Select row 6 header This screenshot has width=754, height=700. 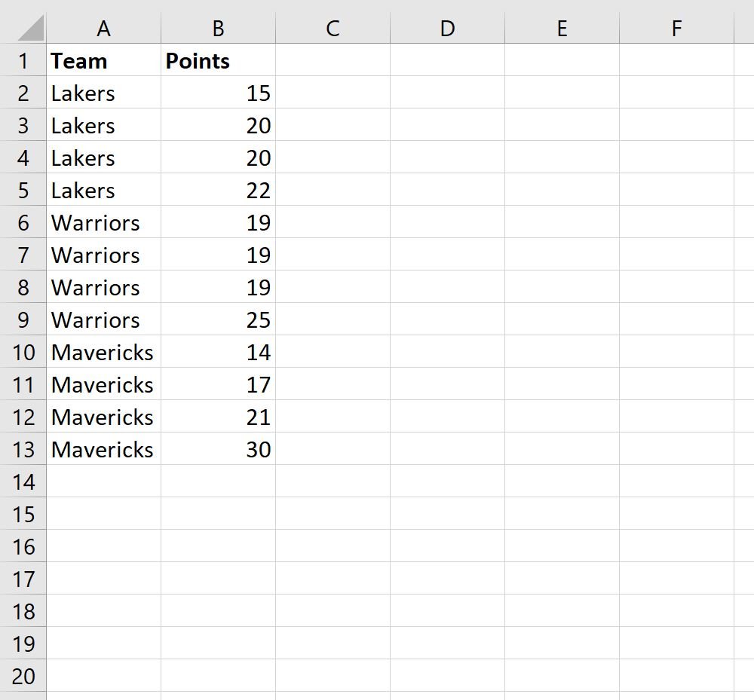pyautogui.click(x=23, y=222)
